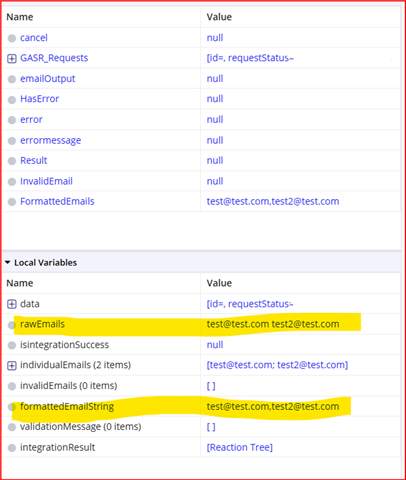Expand the data local variable plus icon
The width and height of the screenshot is (406, 480).
(x=12, y=304)
